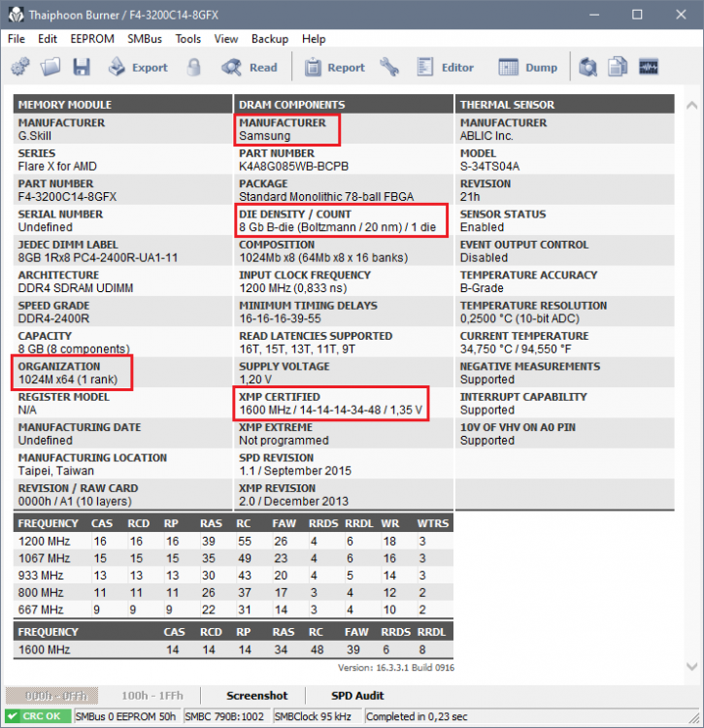Click the 8GB 1Rx8 PC4-2400R-UA1-11 JEDEC label

[98, 257]
